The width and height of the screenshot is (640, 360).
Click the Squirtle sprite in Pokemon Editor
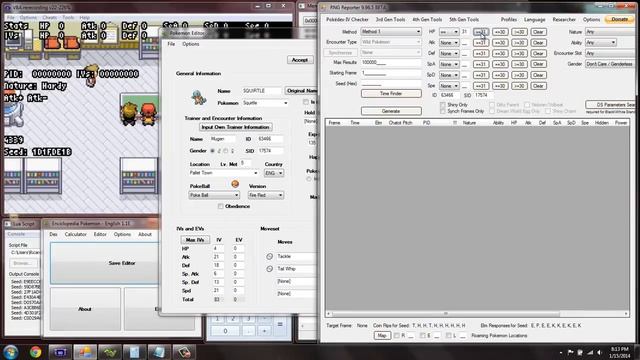[198, 98]
